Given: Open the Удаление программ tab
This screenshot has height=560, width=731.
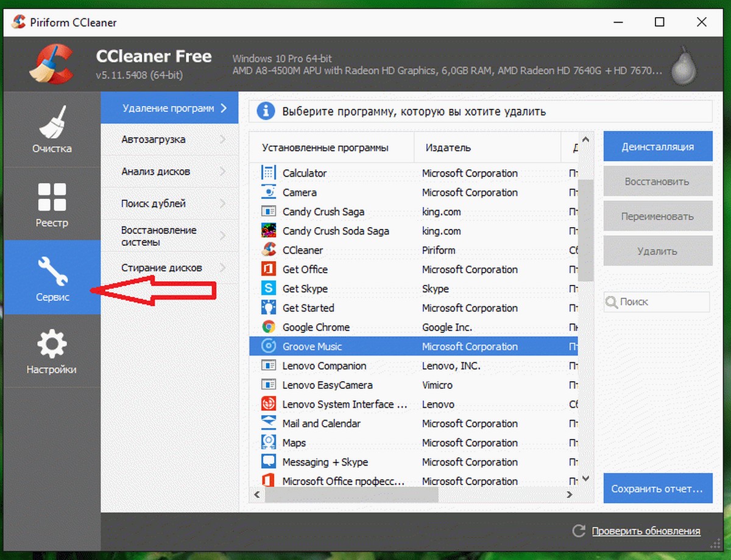Looking at the screenshot, I should (x=169, y=108).
